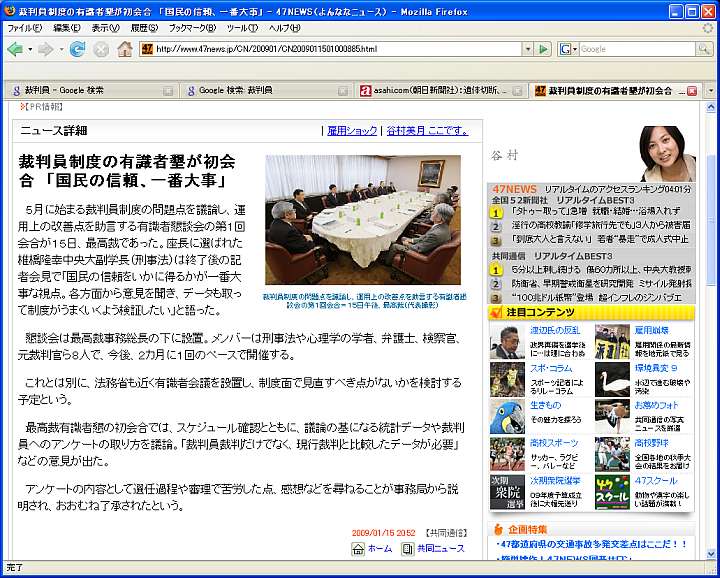
Task: Click the Forward navigation arrow
Action: click(x=44, y=49)
